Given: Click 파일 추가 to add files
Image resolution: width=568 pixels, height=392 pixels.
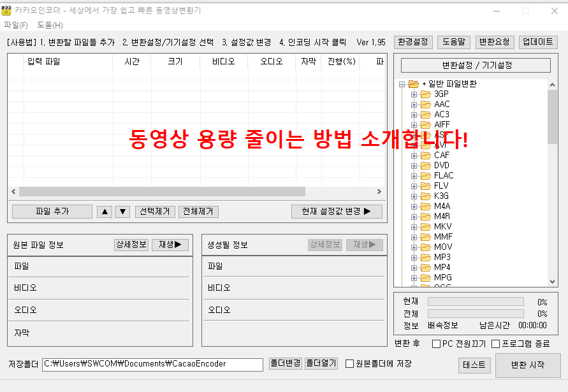Looking at the screenshot, I should coord(52,211).
